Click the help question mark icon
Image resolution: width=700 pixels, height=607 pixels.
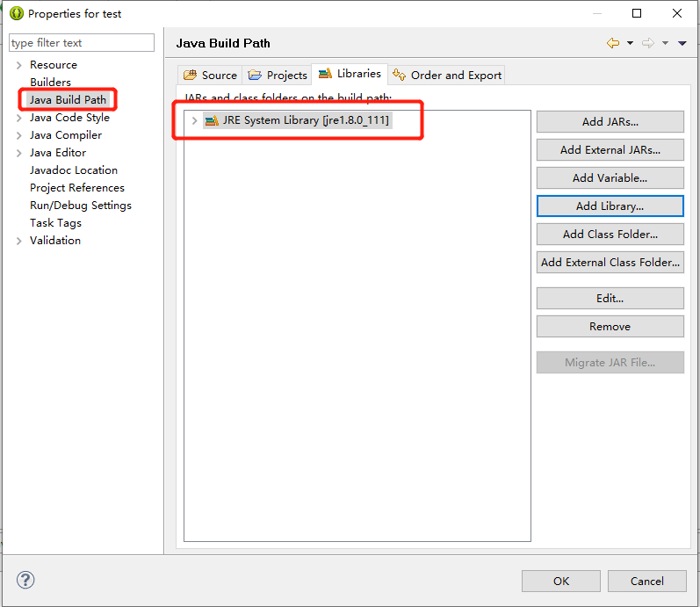click(25, 580)
